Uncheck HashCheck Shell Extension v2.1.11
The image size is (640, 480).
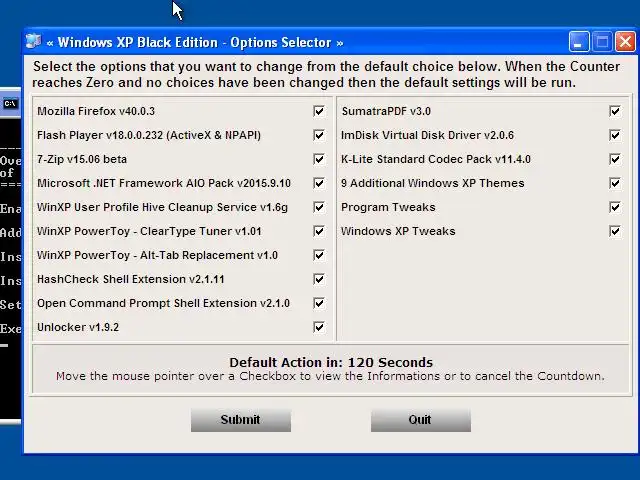(x=319, y=279)
